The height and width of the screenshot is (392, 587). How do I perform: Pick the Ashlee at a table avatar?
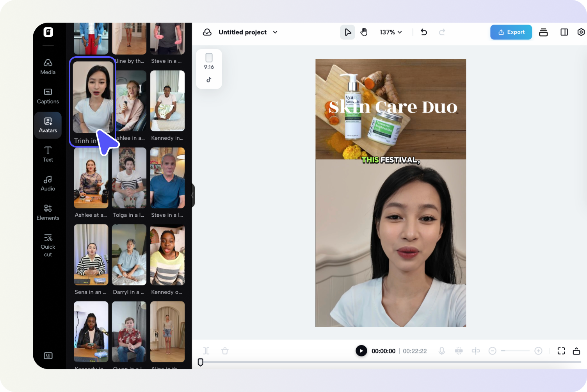[91, 178]
